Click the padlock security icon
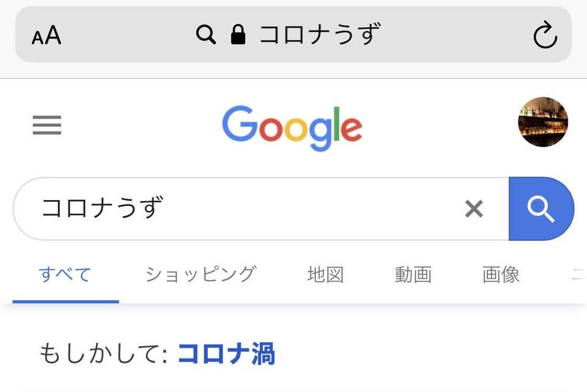The image size is (587, 392). tap(238, 34)
